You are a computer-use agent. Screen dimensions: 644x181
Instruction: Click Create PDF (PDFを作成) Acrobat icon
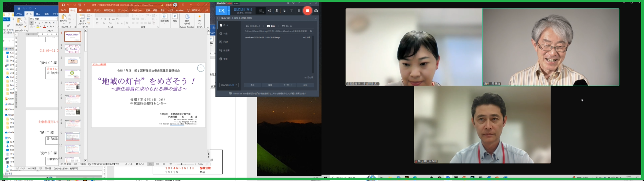[187, 19]
